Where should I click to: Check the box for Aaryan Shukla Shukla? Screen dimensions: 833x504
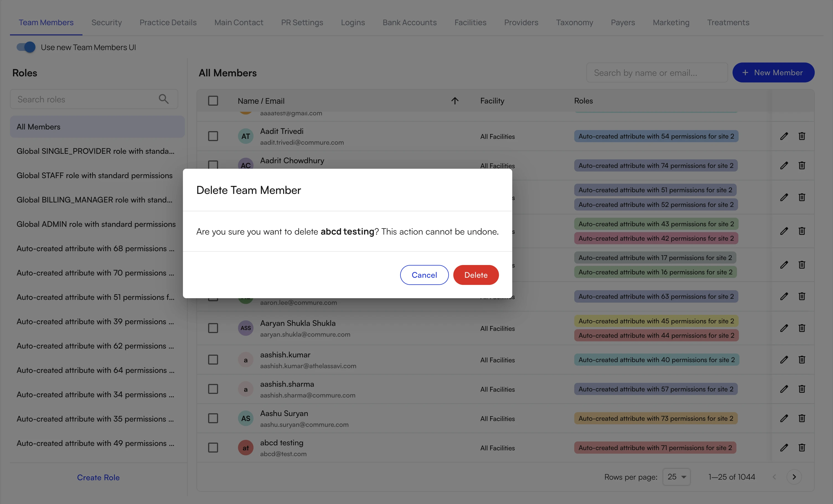213,328
